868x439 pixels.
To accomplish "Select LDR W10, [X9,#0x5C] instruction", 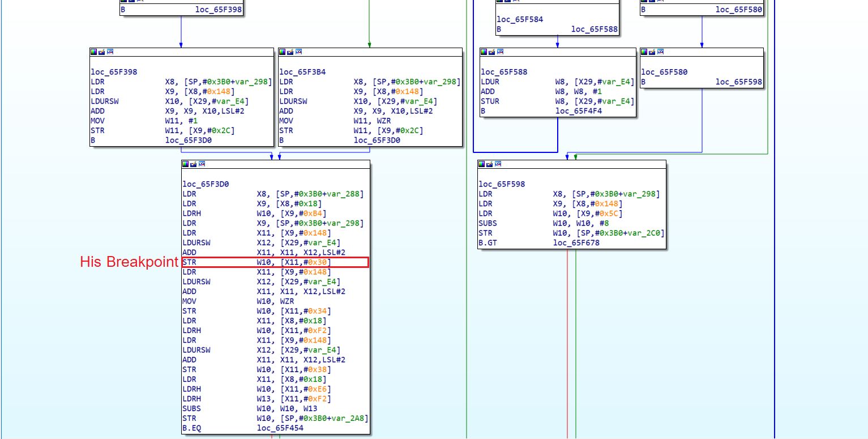I will coord(550,214).
